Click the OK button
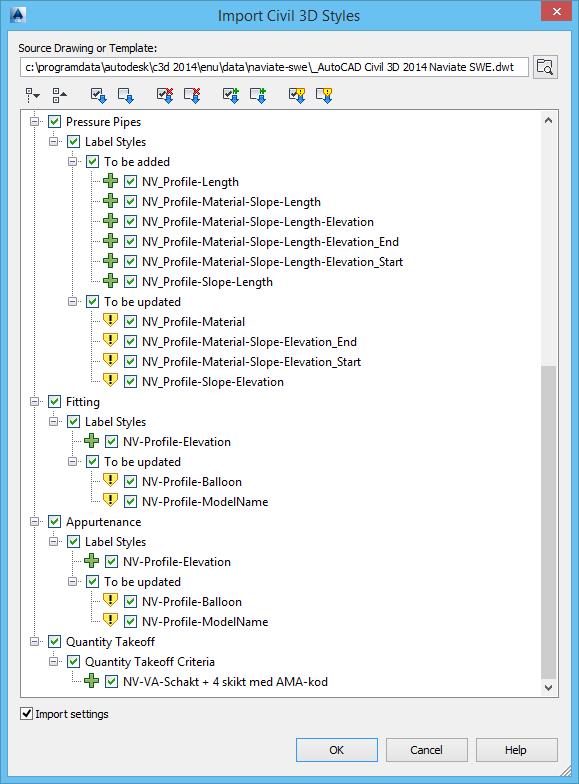Viewport: 579px width, 784px height. tap(336, 750)
